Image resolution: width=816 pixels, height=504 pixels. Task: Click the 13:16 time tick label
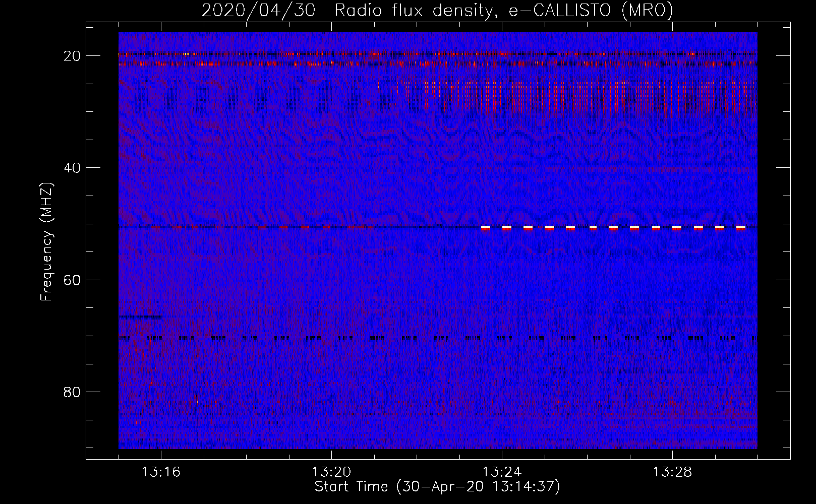pyautogui.click(x=161, y=472)
